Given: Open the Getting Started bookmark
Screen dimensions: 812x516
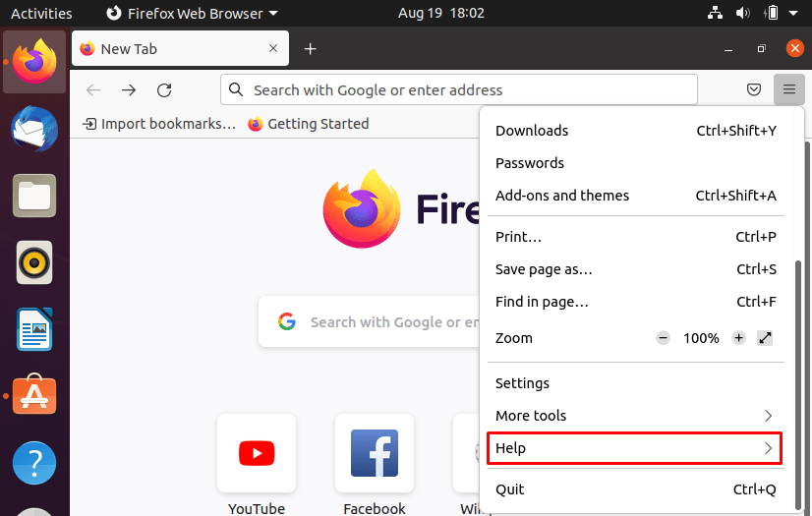Looking at the screenshot, I should [x=308, y=124].
